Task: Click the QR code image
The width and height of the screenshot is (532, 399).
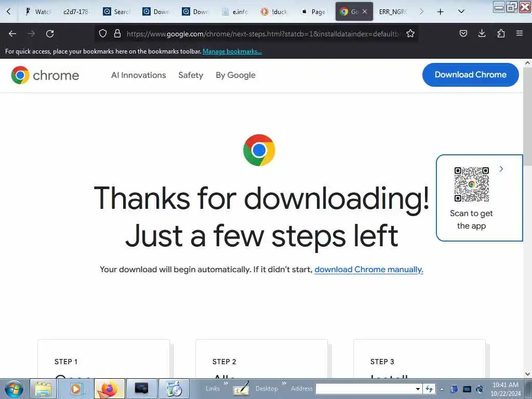Action: pyautogui.click(x=472, y=184)
